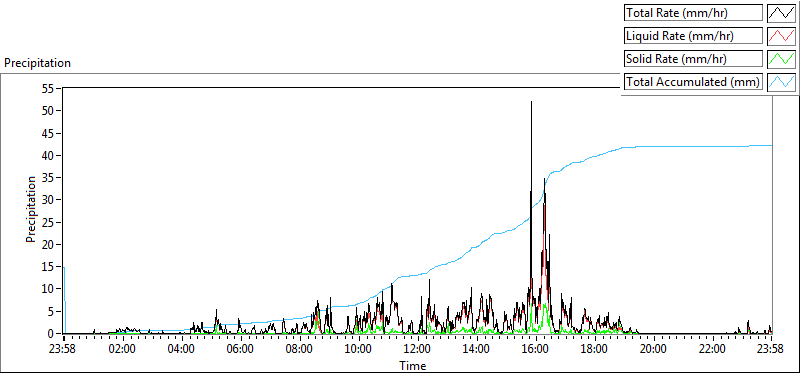The width and height of the screenshot is (800, 373).
Task: Click the Liquid Rate red line icon
Action: point(782,36)
